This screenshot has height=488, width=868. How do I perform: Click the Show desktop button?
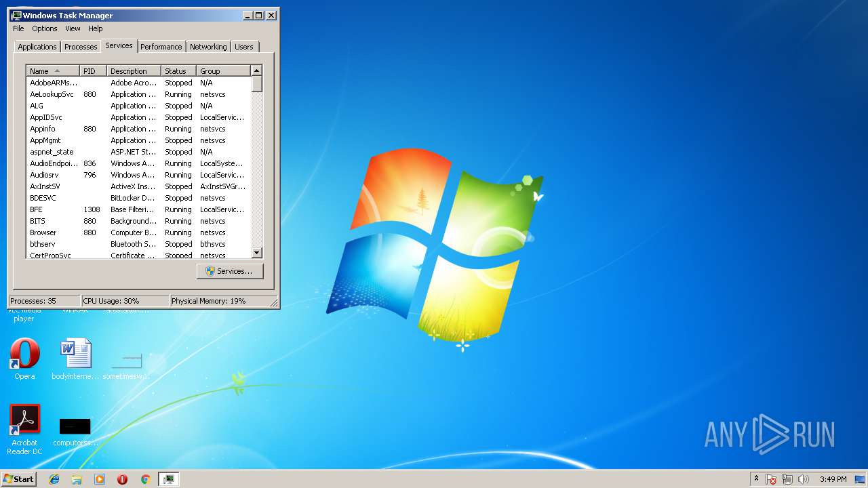[861, 479]
